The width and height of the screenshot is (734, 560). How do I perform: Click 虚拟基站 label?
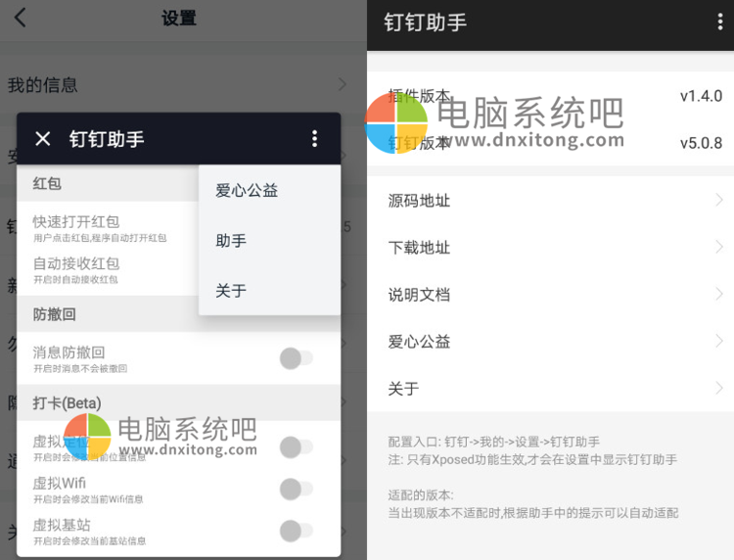point(62,525)
